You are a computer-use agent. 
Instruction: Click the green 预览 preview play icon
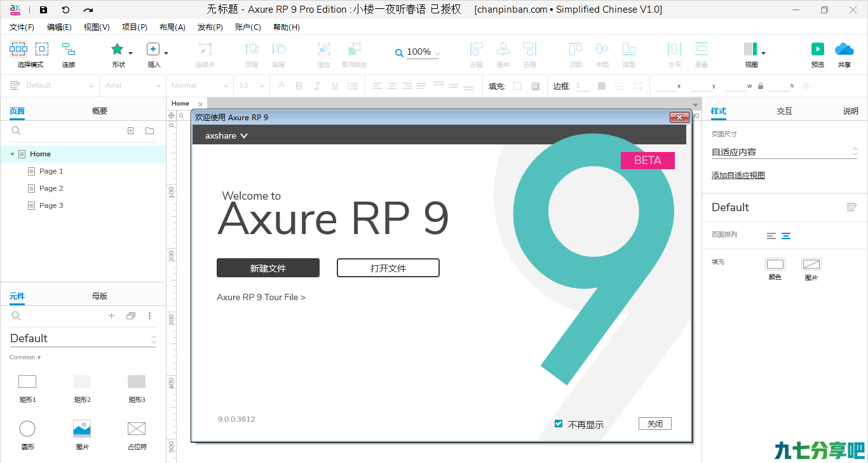tap(818, 49)
